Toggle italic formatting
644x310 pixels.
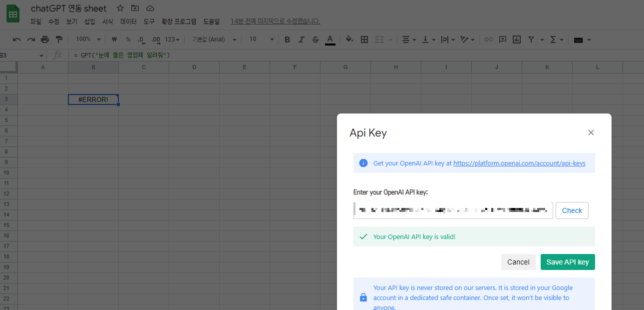pyautogui.click(x=301, y=39)
